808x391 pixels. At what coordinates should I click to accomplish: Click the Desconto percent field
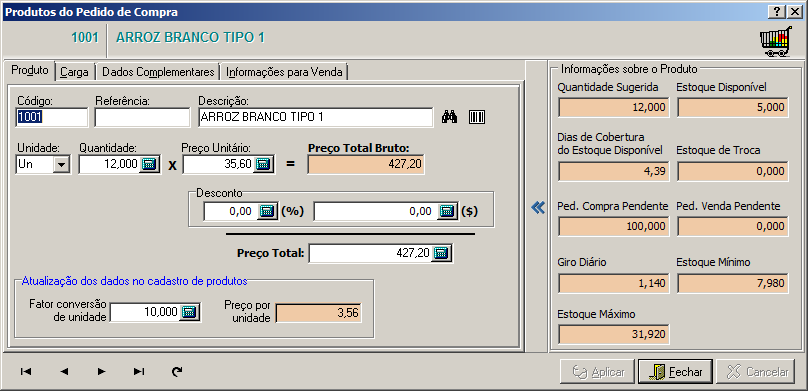click(x=231, y=211)
